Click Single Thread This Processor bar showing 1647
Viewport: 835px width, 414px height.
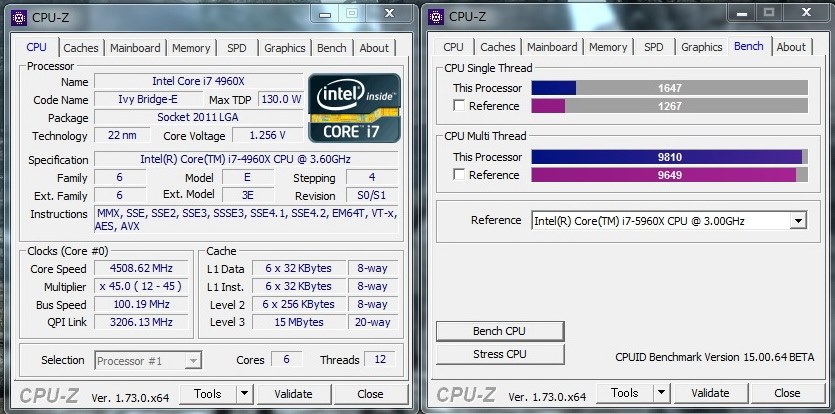(669, 88)
